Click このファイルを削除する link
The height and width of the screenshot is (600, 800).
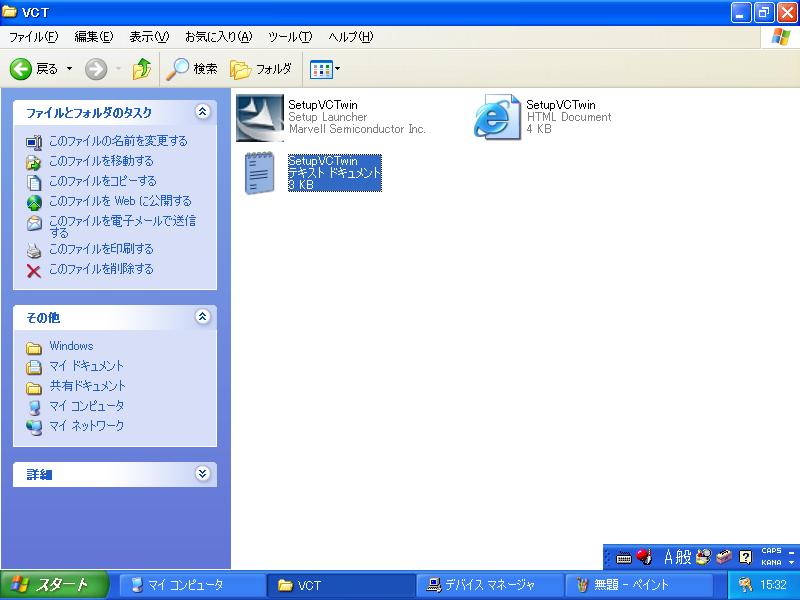101,269
